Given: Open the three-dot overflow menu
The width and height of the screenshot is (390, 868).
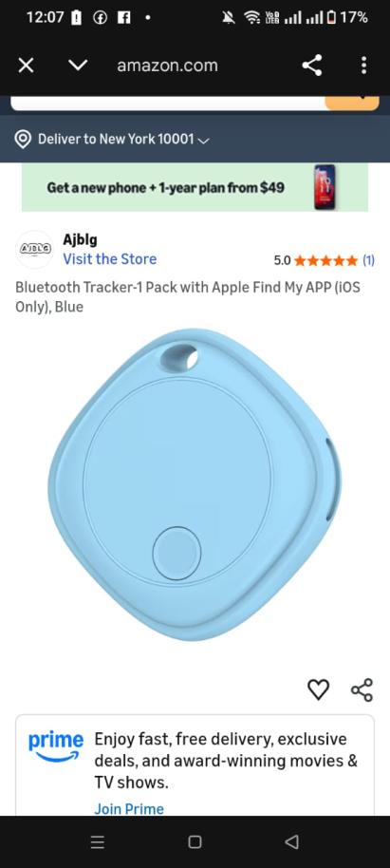Looking at the screenshot, I should (x=363, y=66).
